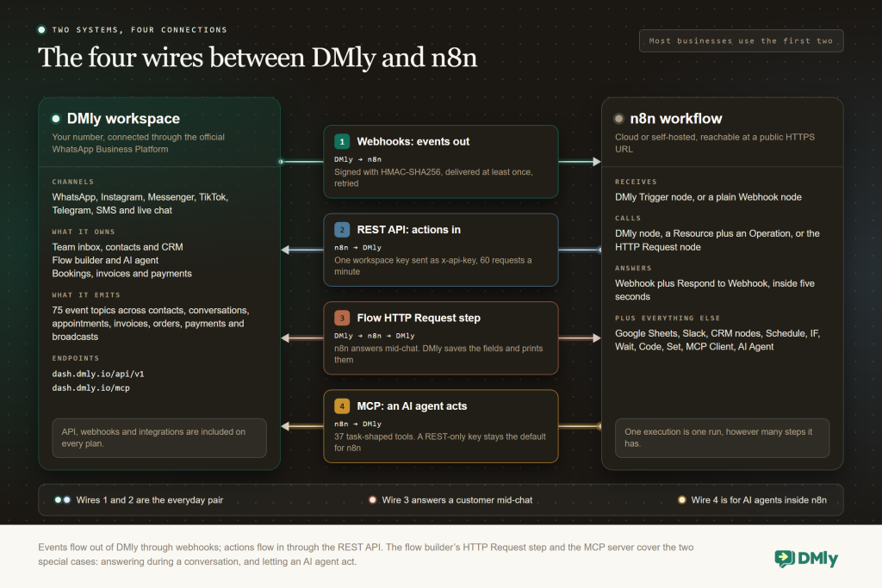Click 'n8n → DMly' under REST API title
This screenshot has height=588, width=882.
(357, 248)
